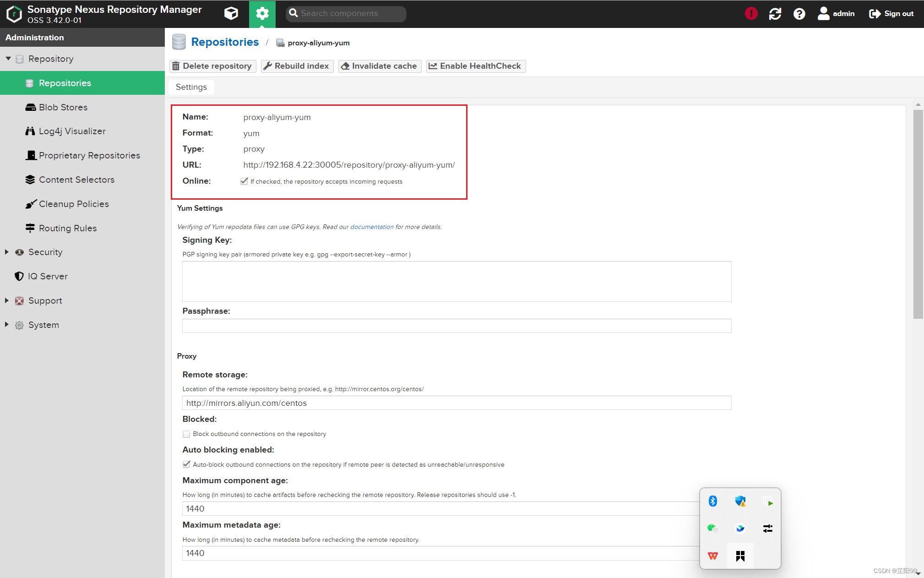Click the refresh arrows icon
924x578 pixels.
pyautogui.click(x=775, y=14)
